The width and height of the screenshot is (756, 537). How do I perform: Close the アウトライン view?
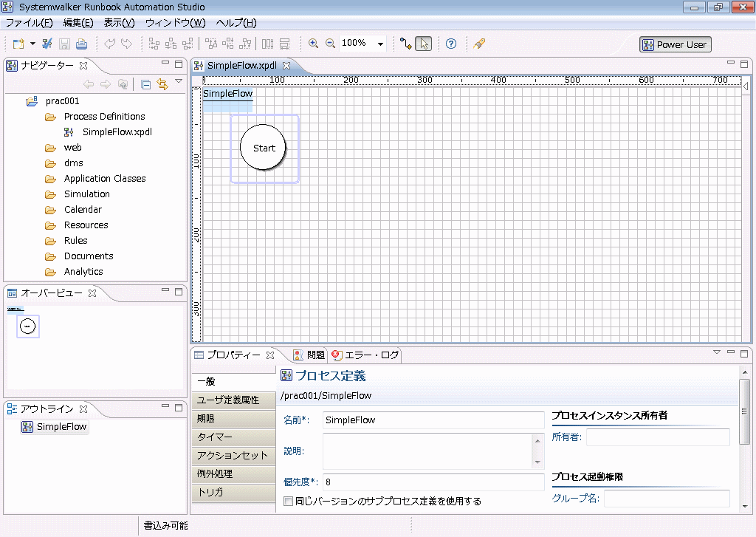83,408
